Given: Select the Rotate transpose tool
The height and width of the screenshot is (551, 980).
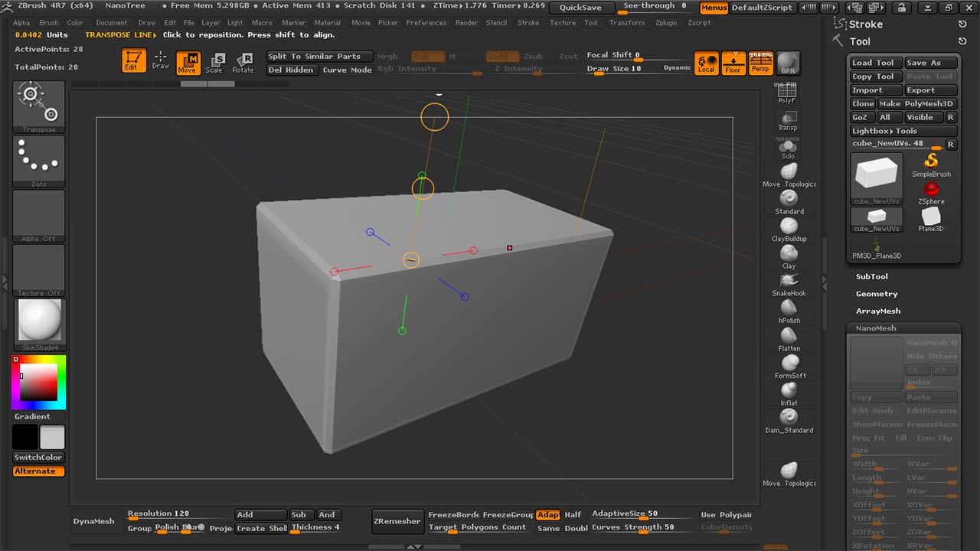Looking at the screenshot, I should [243, 63].
